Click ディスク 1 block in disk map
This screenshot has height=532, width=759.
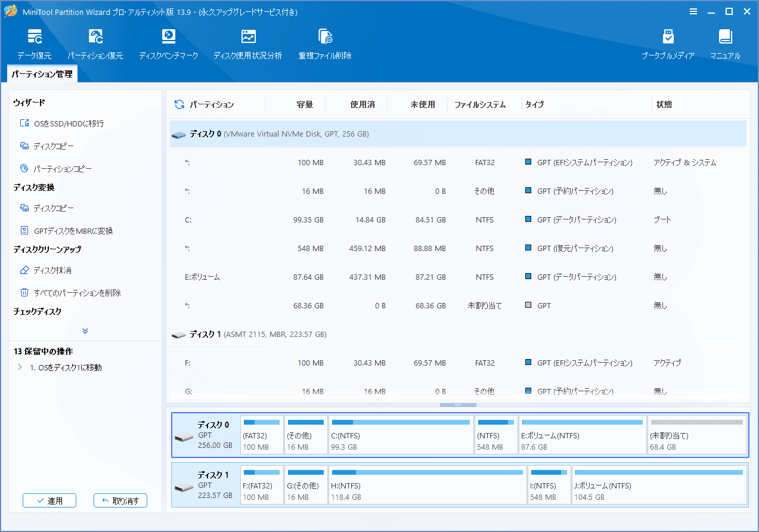pos(206,485)
